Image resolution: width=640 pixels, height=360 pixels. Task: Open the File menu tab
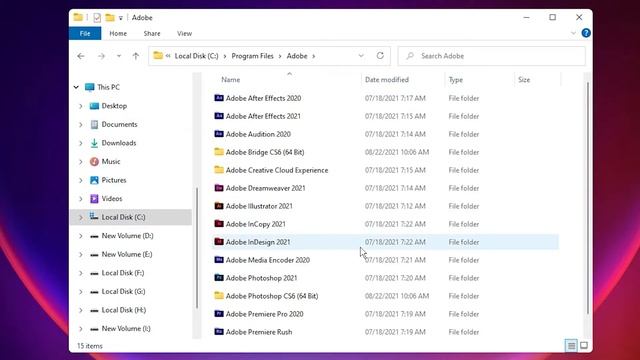tap(85, 33)
